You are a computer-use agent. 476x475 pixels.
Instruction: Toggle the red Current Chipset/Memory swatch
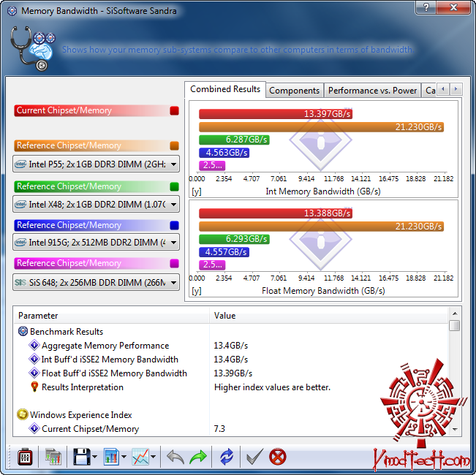[x=174, y=111]
